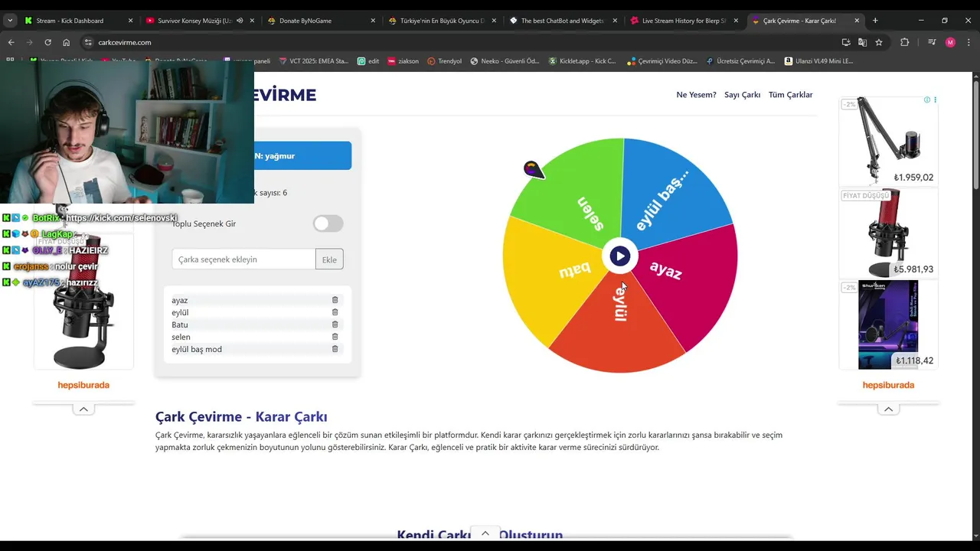The width and height of the screenshot is (980, 551).
Task: Delete the 'eylül' option with its trash icon
Action: 335,312
